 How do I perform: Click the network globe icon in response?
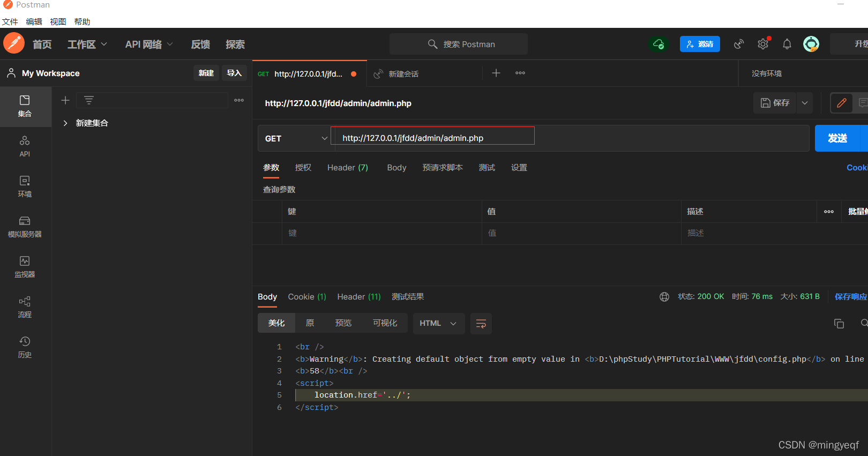tap(664, 297)
